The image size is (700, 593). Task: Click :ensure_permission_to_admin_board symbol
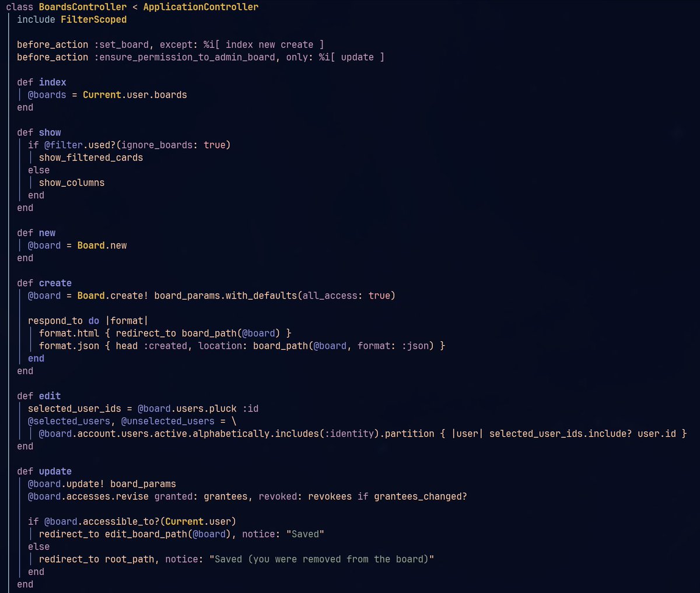[184, 57]
